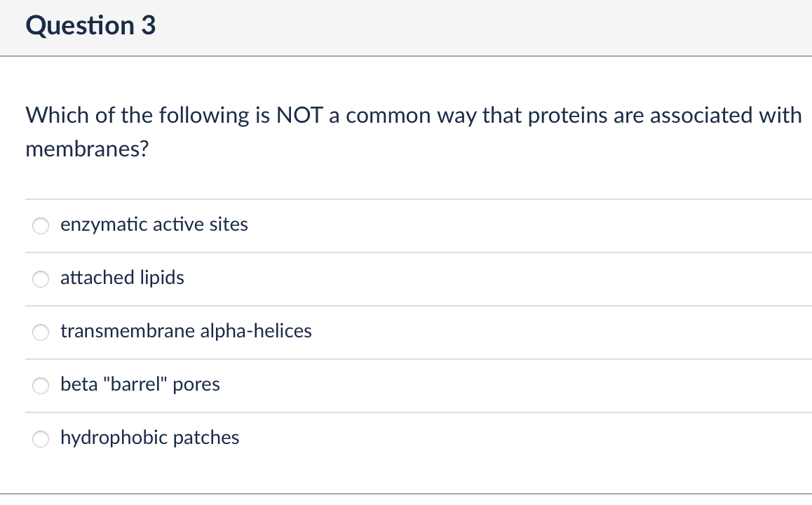This screenshot has height=505, width=812.
Task: Check the "hydrophobic patches" radio button
Action: point(41,439)
